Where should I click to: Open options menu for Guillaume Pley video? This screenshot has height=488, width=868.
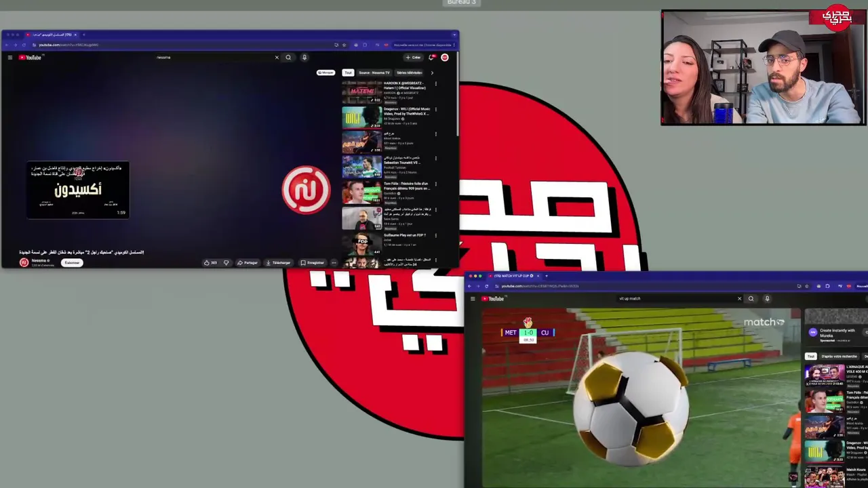(435, 235)
